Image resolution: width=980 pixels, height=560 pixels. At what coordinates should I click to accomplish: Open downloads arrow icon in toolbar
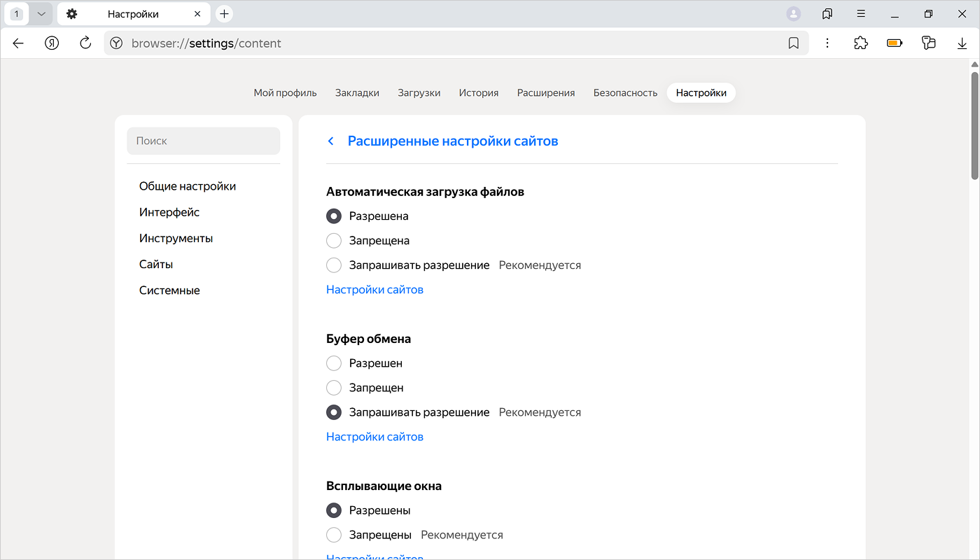point(962,43)
